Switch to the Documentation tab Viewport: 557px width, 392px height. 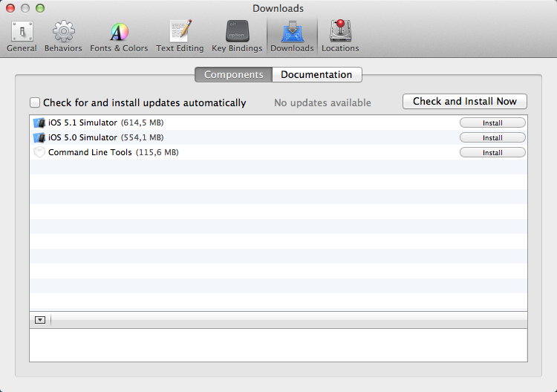click(317, 74)
